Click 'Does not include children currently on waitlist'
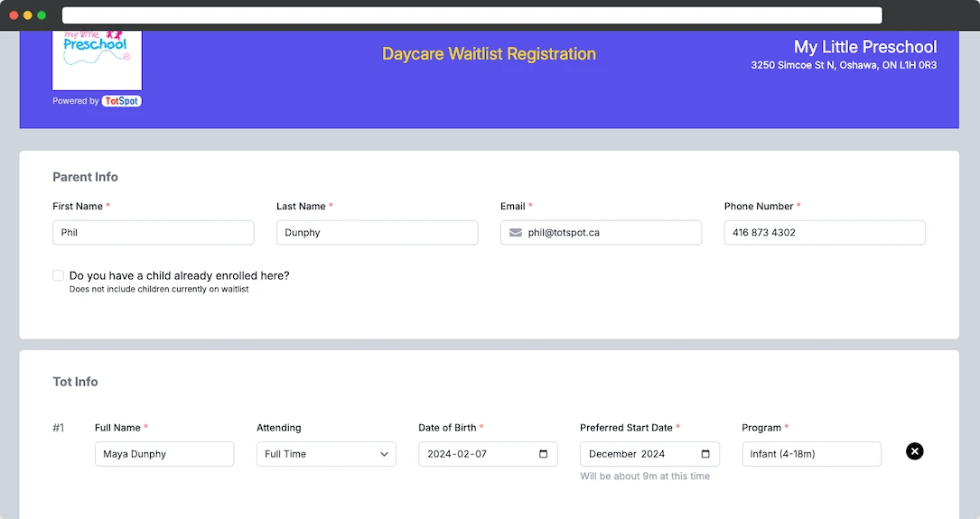 click(159, 289)
